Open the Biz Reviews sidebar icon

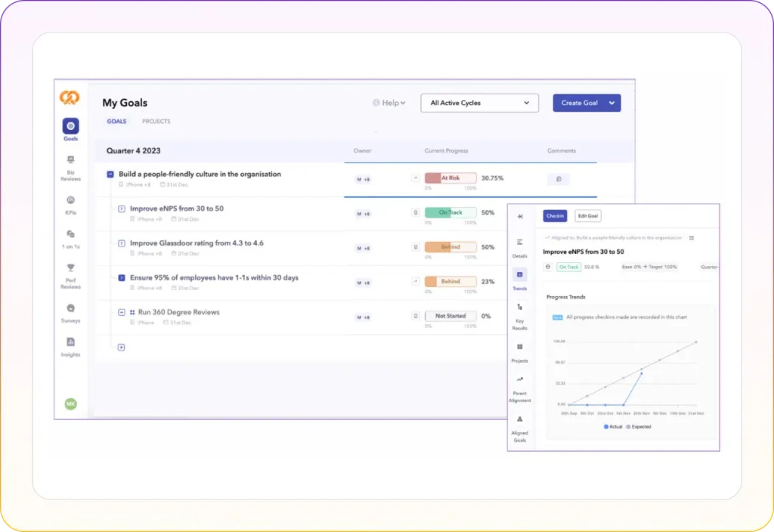pyautogui.click(x=70, y=160)
